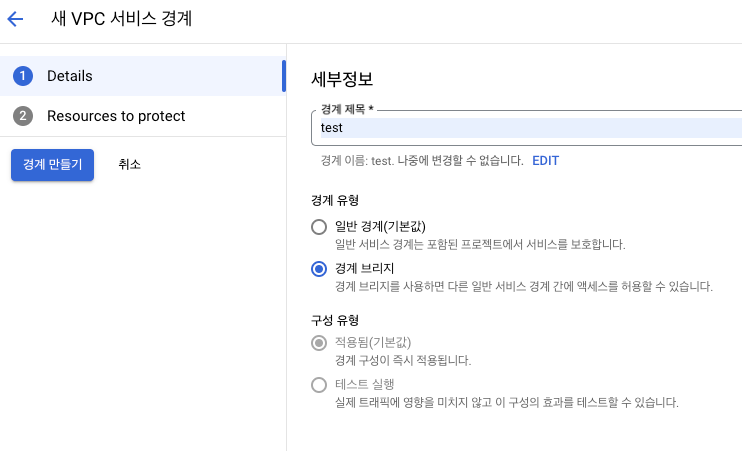Open the Details step

142,76
